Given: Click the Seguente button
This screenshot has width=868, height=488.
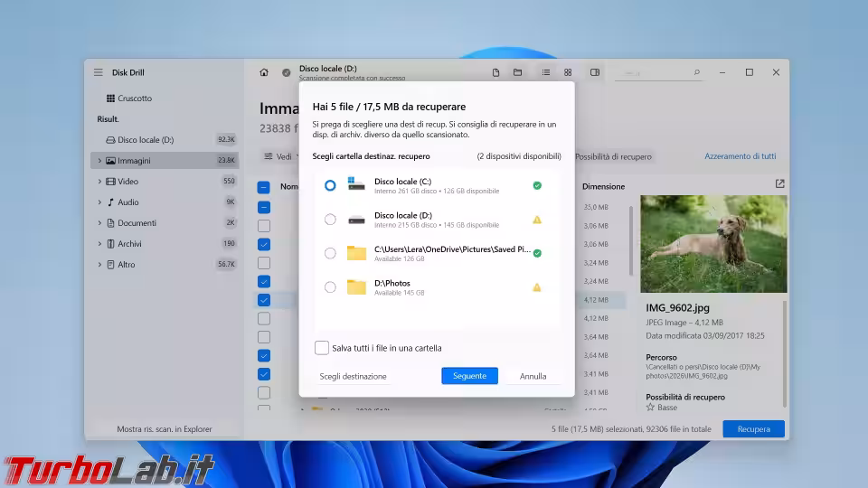Looking at the screenshot, I should coord(469,376).
